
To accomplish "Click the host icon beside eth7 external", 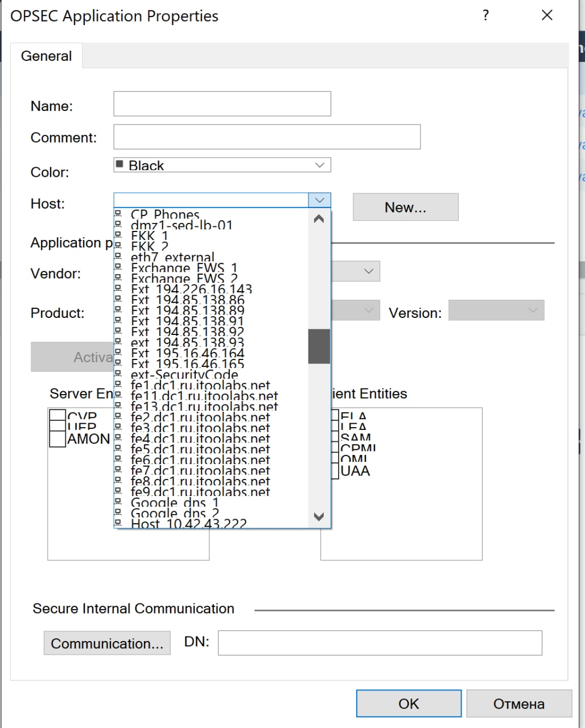I will click(x=118, y=256).
